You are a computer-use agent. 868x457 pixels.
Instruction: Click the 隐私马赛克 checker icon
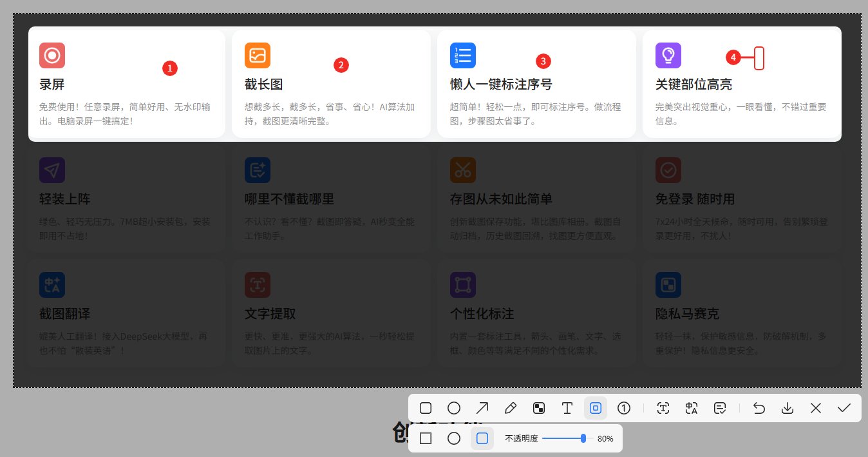pyautogui.click(x=668, y=285)
